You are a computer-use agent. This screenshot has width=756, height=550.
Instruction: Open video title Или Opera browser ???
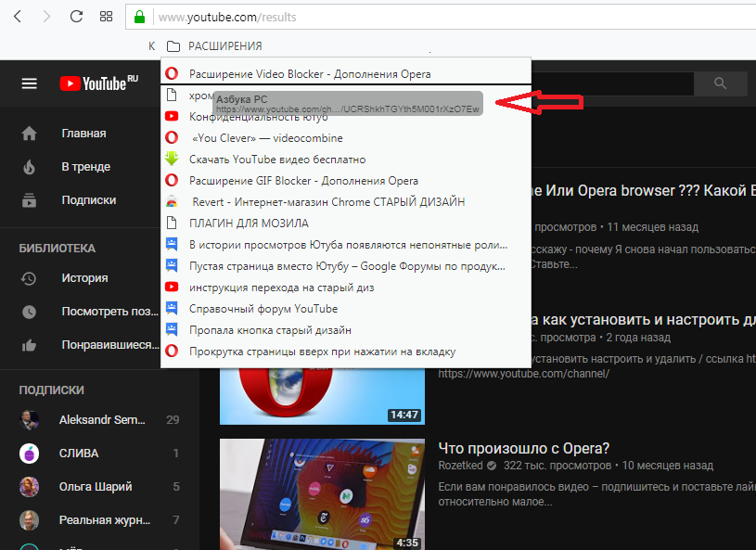click(x=643, y=191)
